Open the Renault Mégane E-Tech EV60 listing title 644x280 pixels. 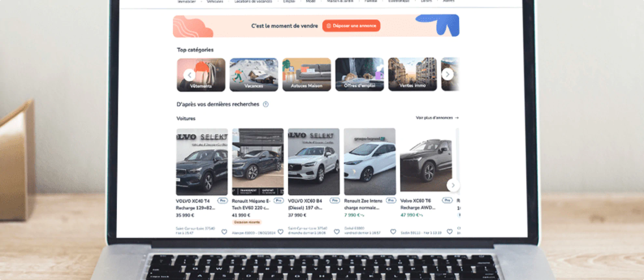[251, 204]
